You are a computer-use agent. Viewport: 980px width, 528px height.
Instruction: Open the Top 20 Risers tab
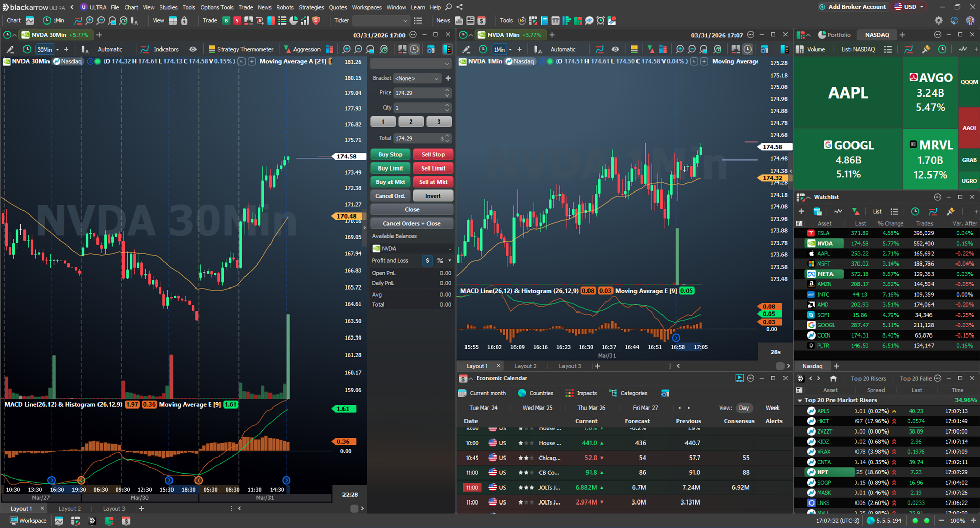pyautogui.click(x=868, y=379)
